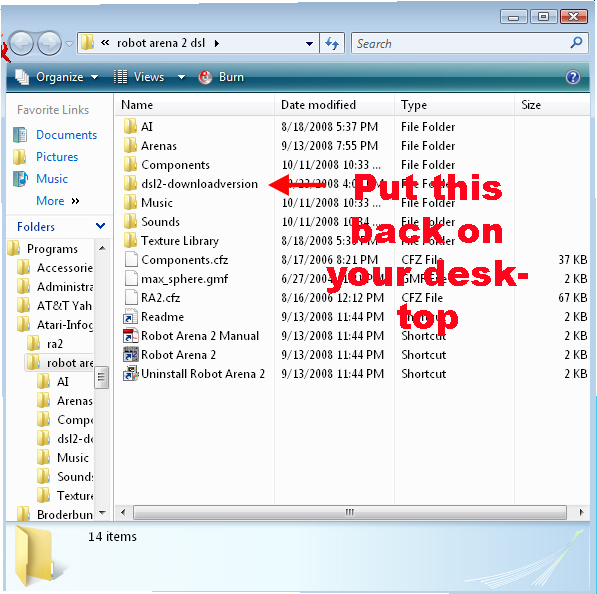Select the Broderbund tree folder
This screenshot has width=597, height=594.
pos(65,515)
